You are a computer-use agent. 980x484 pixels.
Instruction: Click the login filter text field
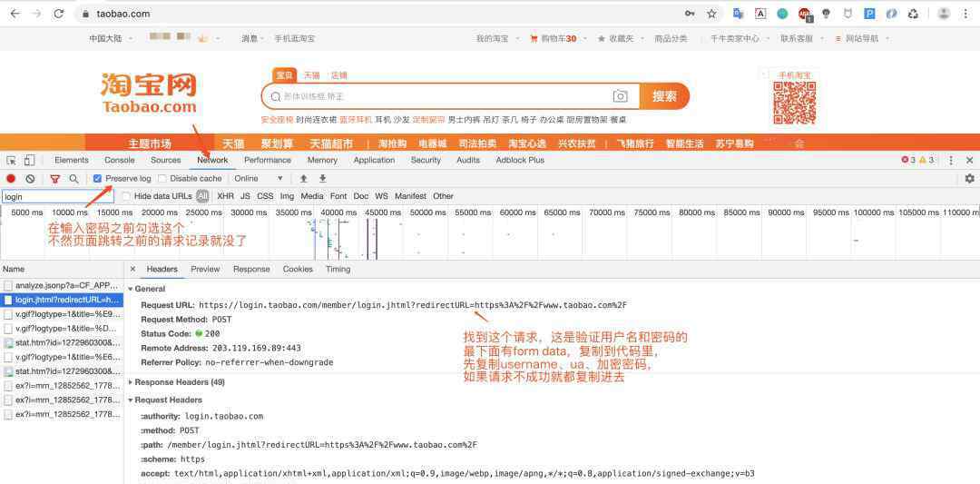pos(57,197)
